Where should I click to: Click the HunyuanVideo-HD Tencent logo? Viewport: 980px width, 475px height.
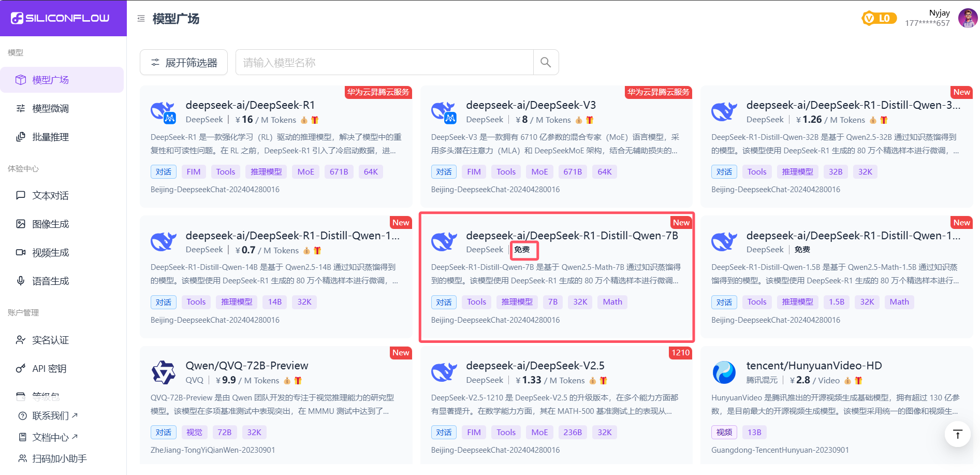click(724, 372)
